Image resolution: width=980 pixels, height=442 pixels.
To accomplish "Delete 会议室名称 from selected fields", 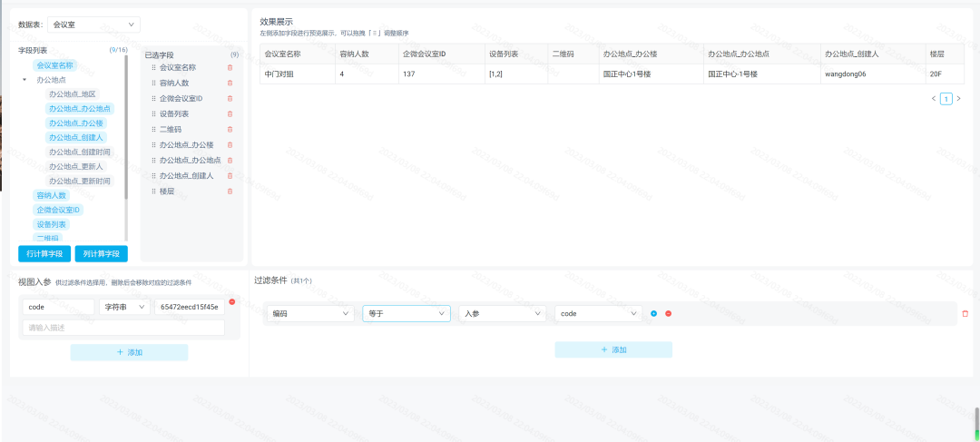I will coord(230,67).
